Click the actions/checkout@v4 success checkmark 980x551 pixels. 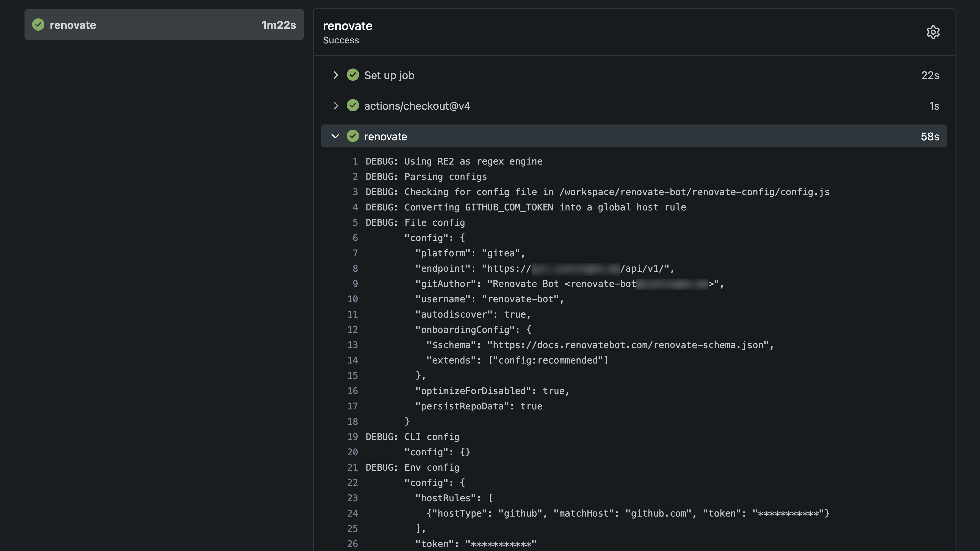pyautogui.click(x=353, y=105)
